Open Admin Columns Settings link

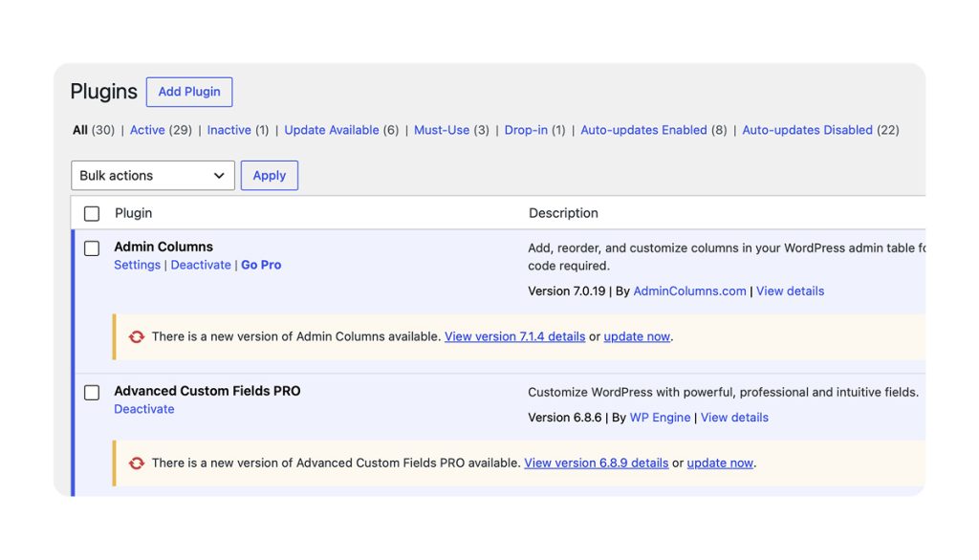pos(138,265)
